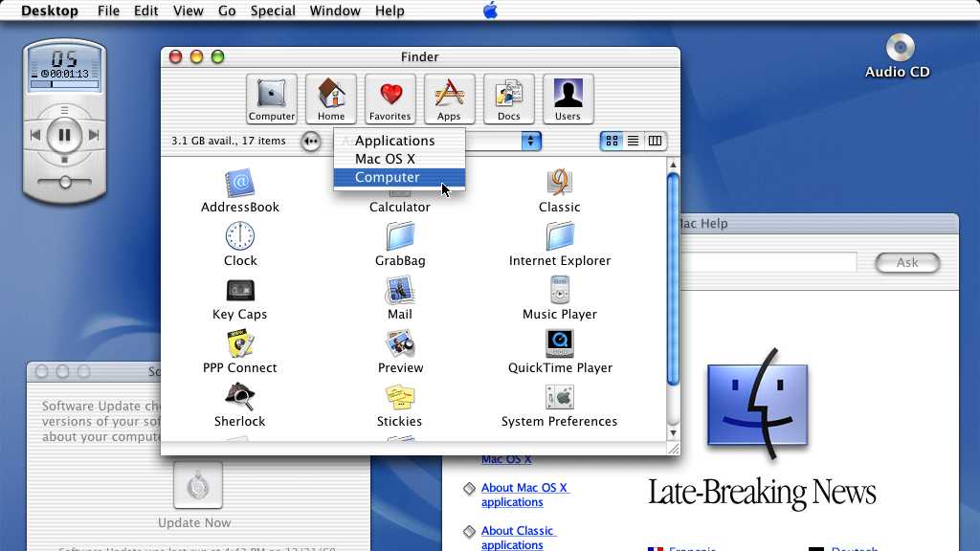The width and height of the screenshot is (980, 551).
Task: Select Mac OS X in path popup
Action: (x=399, y=159)
